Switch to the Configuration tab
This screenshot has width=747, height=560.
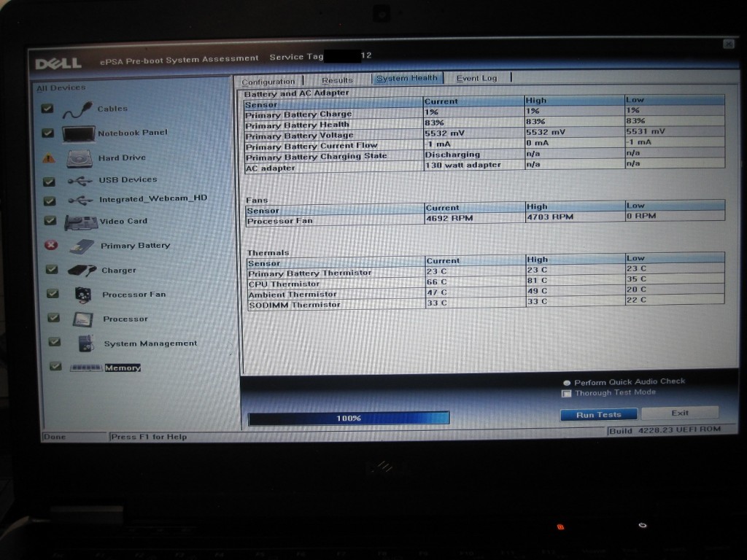pyautogui.click(x=268, y=82)
